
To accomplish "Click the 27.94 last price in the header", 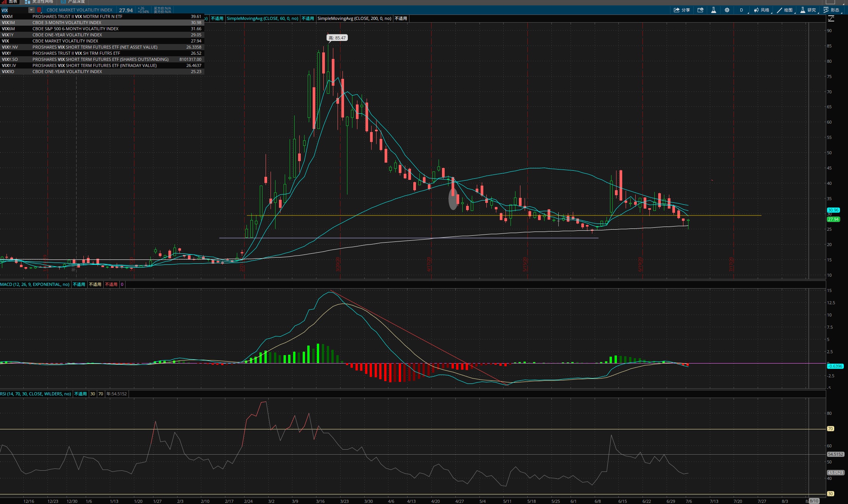I will pyautogui.click(x=126, y=10).
